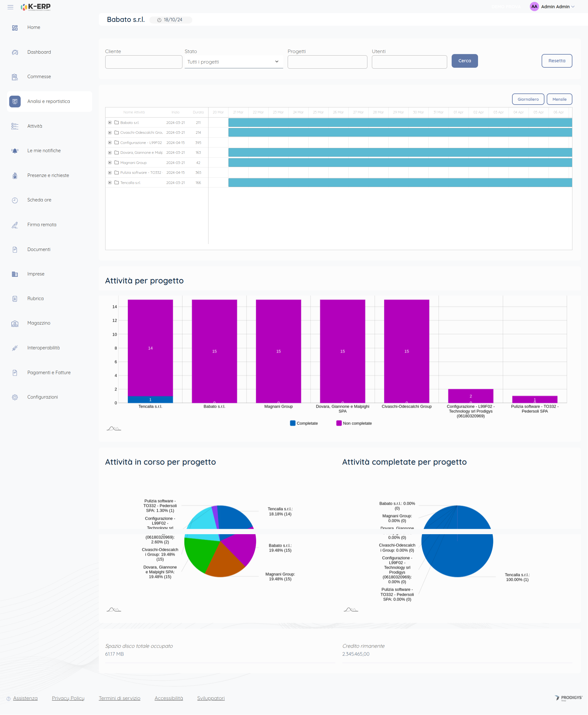Go to Pagamenti e Fatture menu item
588x715 pixels.
pyautogui.click(x=49, y=372)
